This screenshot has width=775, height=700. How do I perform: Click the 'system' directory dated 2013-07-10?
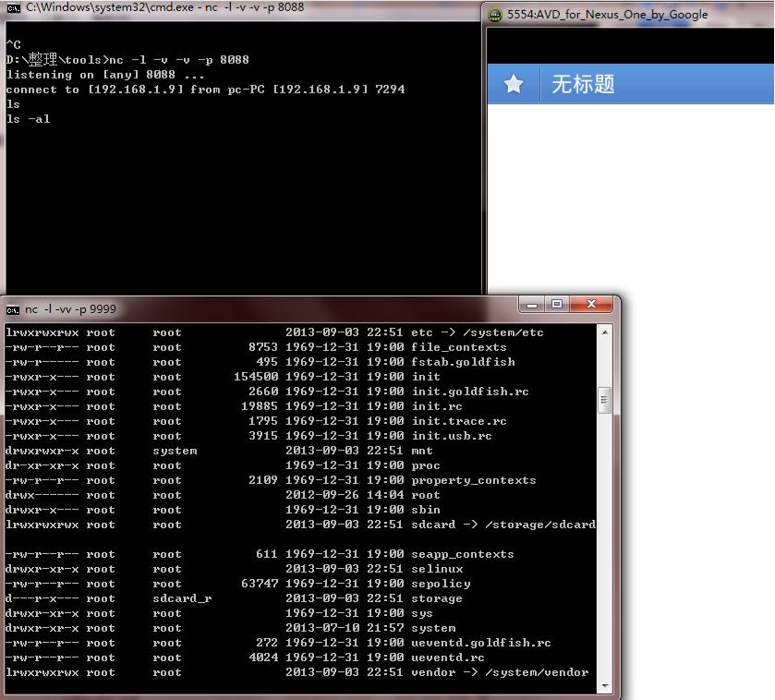[x=433, y=629]
